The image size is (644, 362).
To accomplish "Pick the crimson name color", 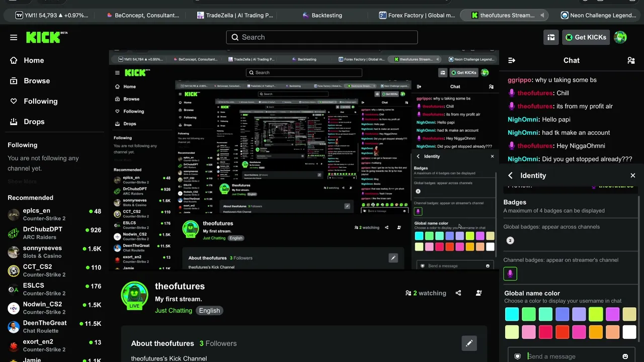I will point(545,332).
